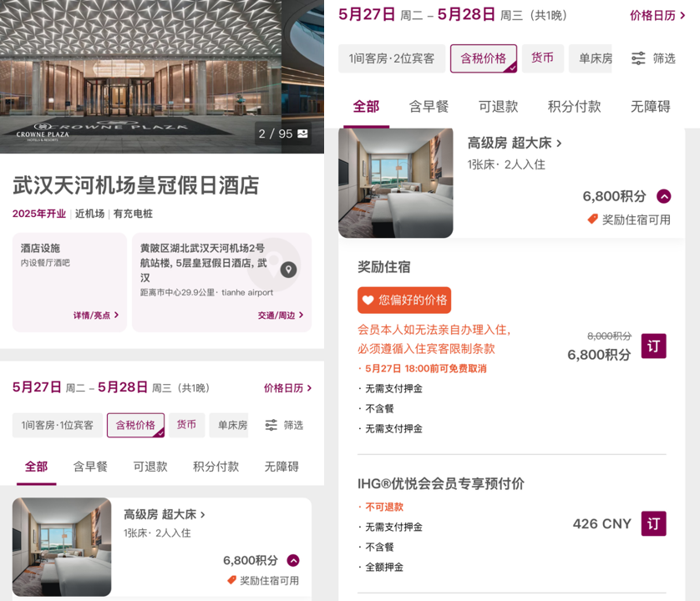Open 交通/周边 link in the address card
Viewport: 700px width, 601px height.
(x=281, y=315)
